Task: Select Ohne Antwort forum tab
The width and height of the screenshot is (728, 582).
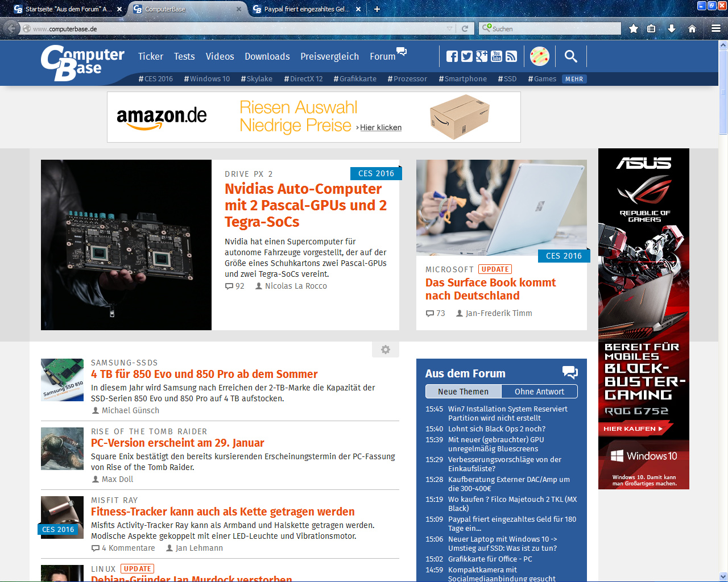Action: pos(539,392)
